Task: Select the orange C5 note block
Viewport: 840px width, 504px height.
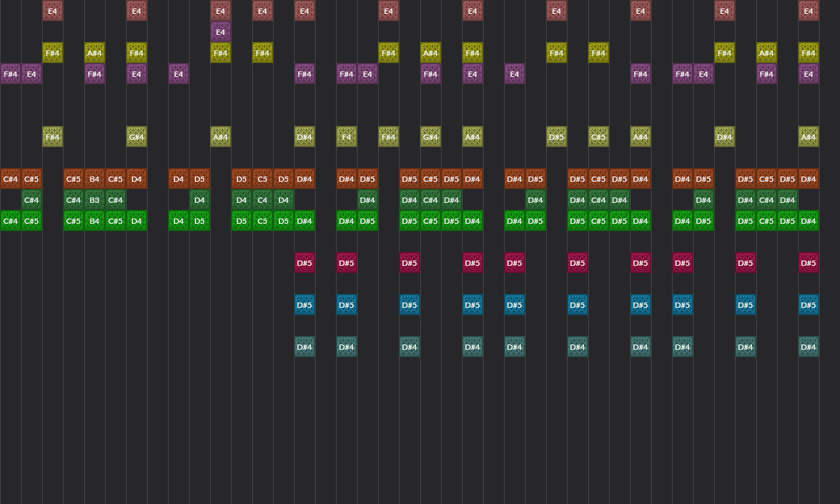Action: click(x=262, y=178)
